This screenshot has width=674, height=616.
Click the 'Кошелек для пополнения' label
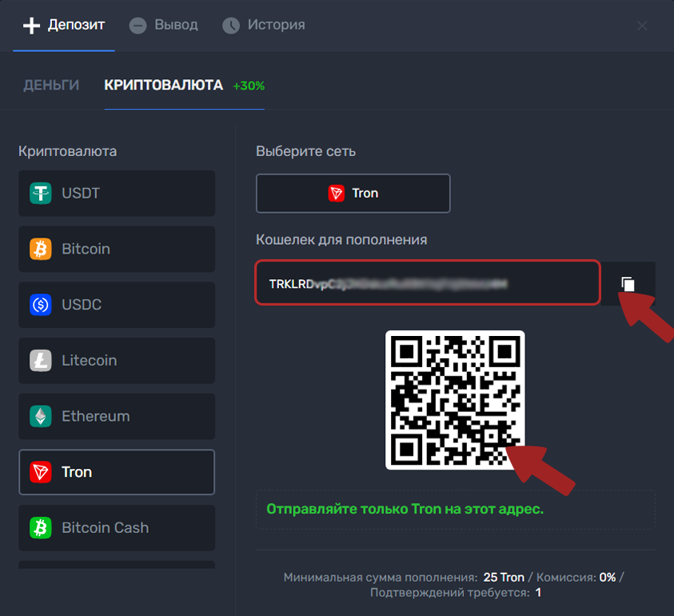point(341,240)
